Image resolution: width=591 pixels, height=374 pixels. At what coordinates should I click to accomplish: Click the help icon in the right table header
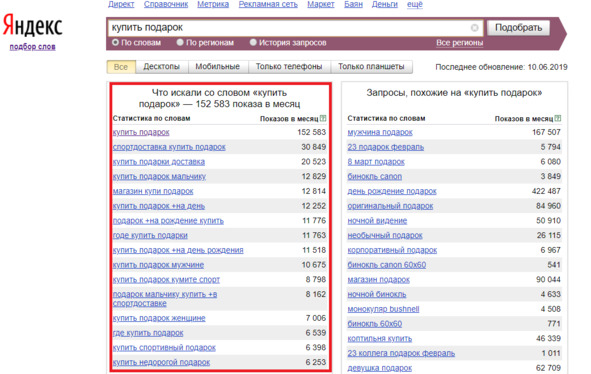tap(558, 118)
